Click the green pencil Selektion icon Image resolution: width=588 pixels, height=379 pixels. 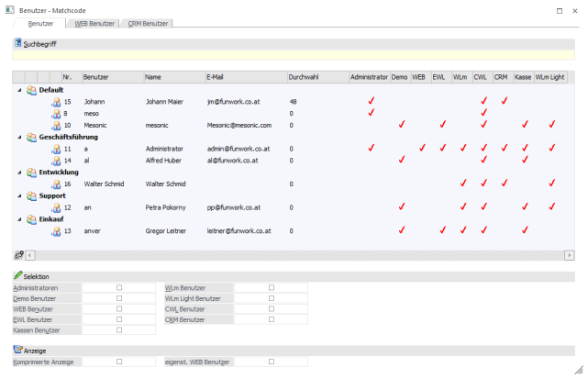[17, 275]
